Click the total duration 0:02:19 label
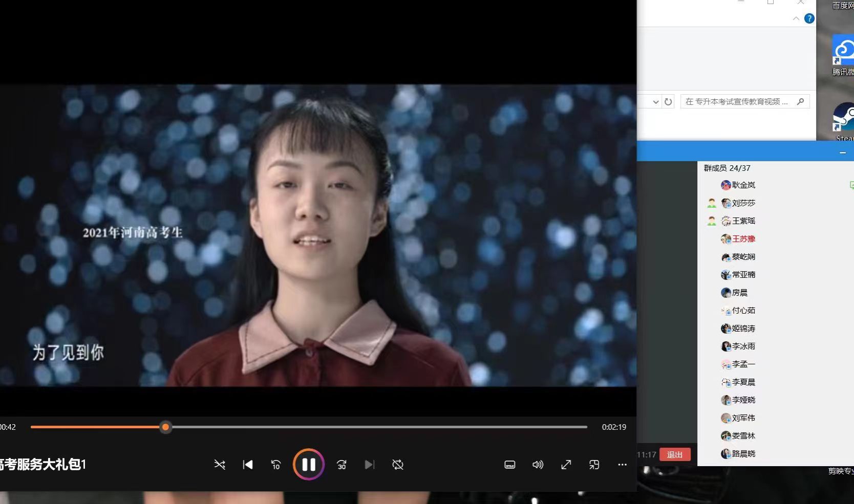This screenshot has height=504, width=854. tap(614, 427)
